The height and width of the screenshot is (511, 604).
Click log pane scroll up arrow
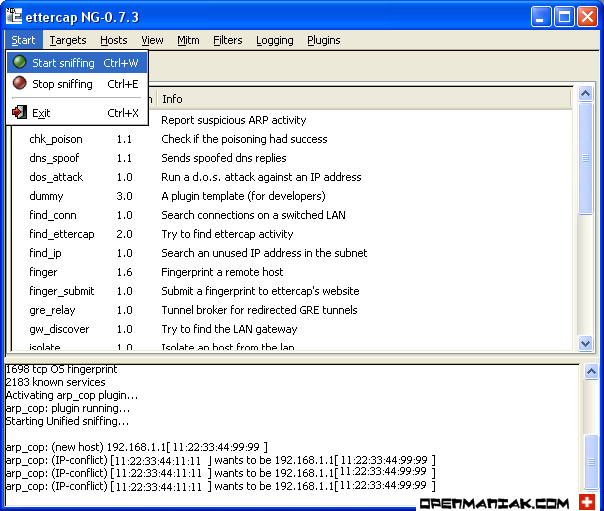[x=591, y=371]
